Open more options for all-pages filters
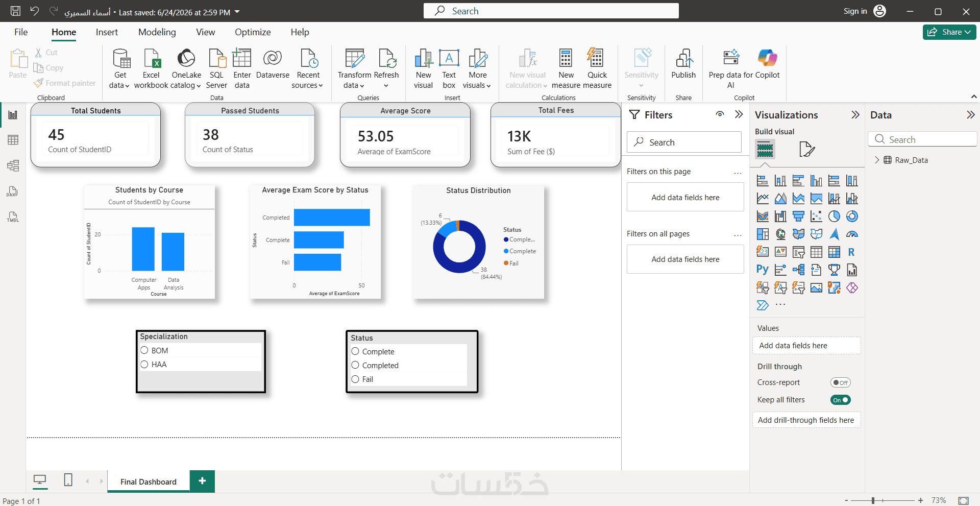Screen dimensions: 980x506 [x=738, y=235]
